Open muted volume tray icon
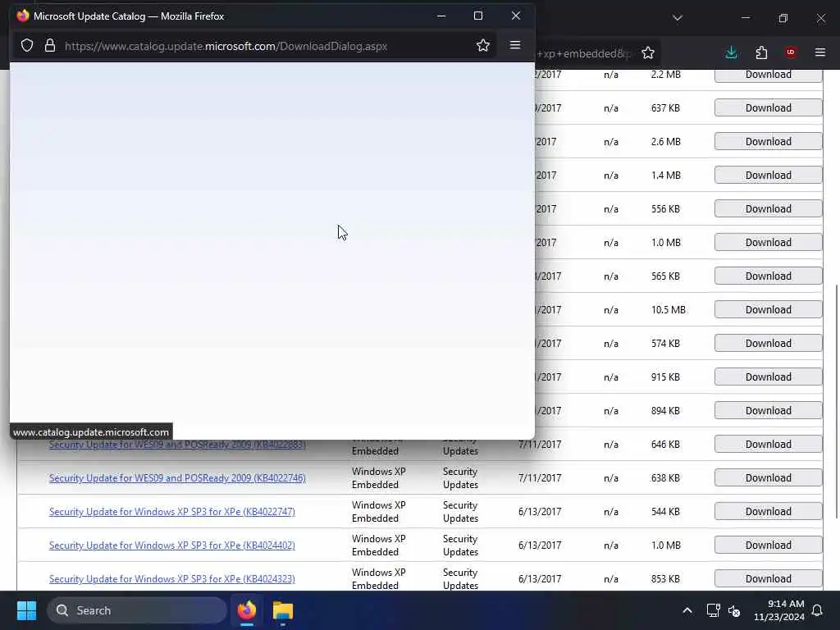Viewport: 840px width, 630px height. 734,610
